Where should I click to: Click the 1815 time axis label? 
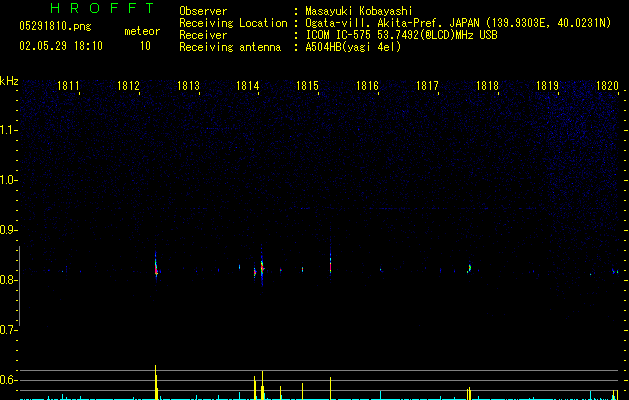[307, 86]
